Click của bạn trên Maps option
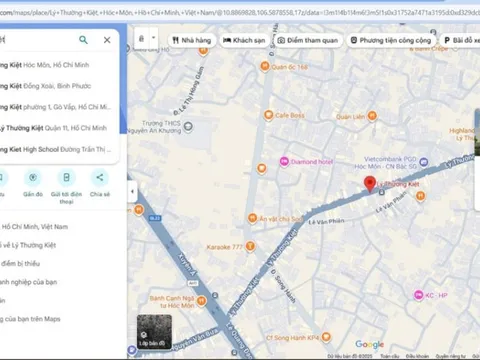 [x=30, y=319]
